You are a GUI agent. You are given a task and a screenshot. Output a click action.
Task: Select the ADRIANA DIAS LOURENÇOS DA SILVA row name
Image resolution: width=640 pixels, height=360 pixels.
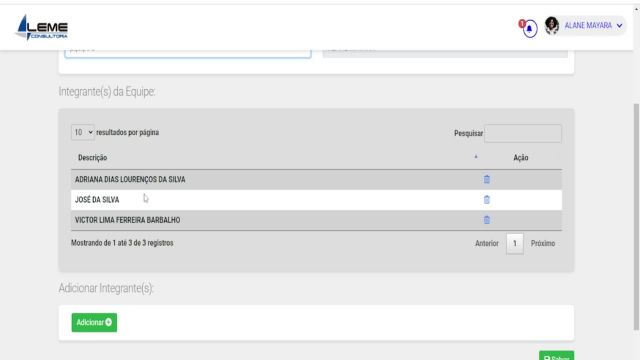[130, 180]
